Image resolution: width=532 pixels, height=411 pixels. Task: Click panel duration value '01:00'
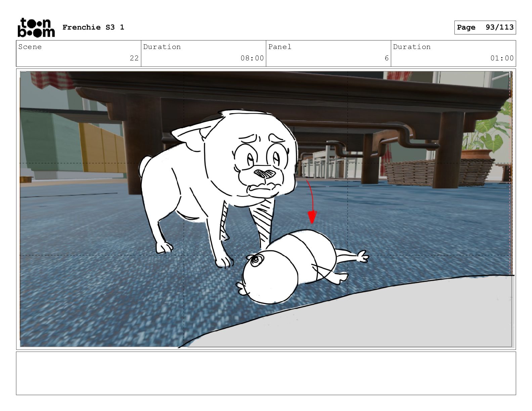[x=502, y=58]
